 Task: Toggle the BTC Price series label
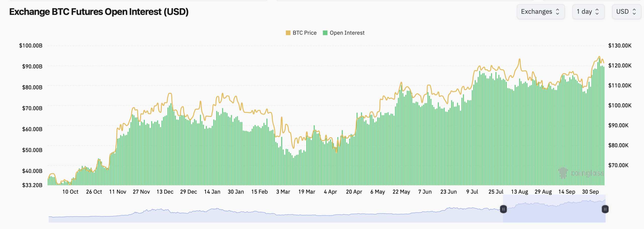coord(304,33)
